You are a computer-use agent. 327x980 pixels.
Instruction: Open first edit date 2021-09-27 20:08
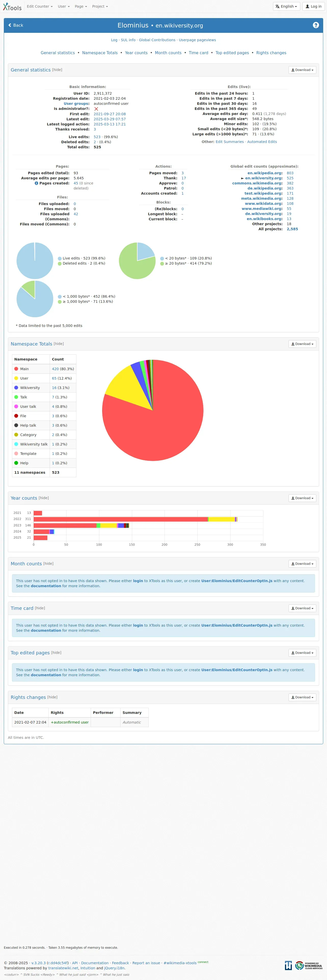click(110, 114)
